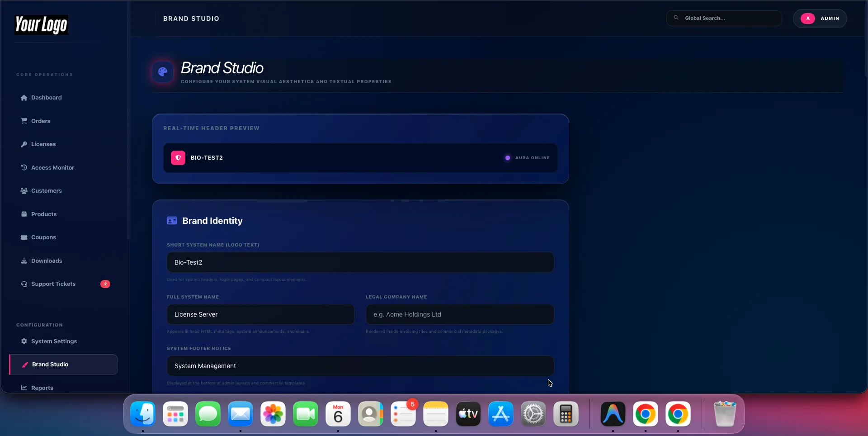Click the Full System Name field
This screenshot has height=436, width=868.
click(x=261, y=314)
